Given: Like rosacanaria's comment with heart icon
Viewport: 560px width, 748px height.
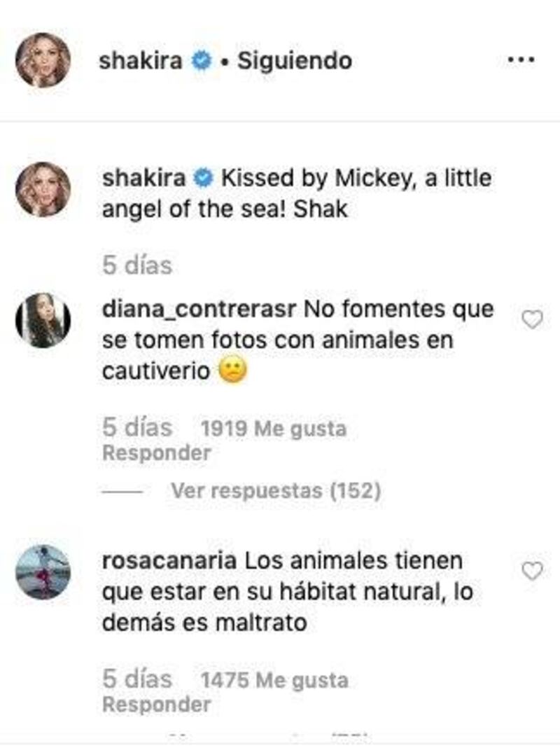Looking at the screenshot, I should point(533,571).
